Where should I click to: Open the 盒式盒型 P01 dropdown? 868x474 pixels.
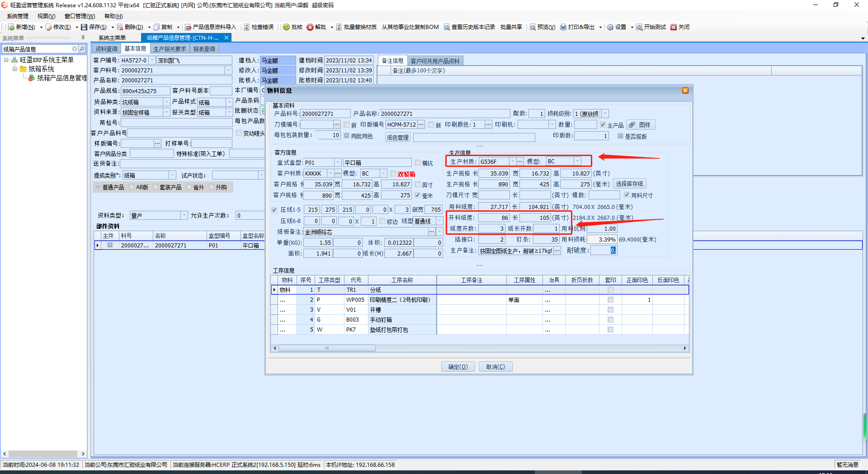[338, 162]
